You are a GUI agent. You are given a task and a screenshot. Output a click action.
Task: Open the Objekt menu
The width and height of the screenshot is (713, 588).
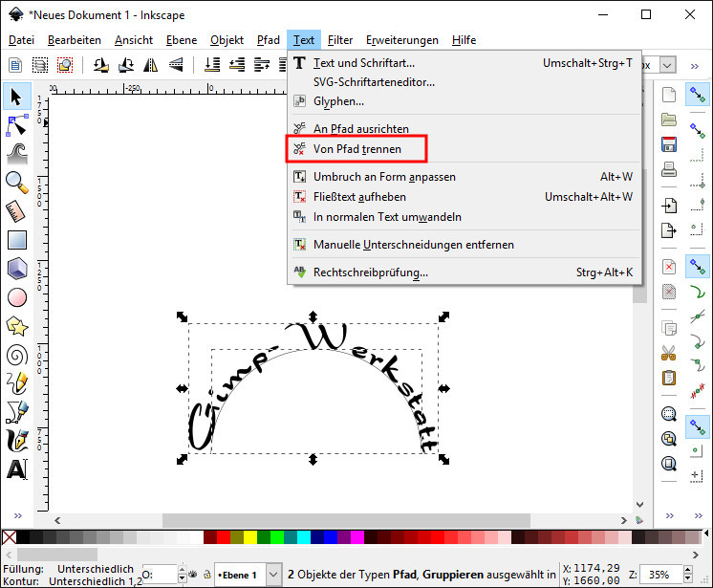pyautogui.click(x=227, y=40)
